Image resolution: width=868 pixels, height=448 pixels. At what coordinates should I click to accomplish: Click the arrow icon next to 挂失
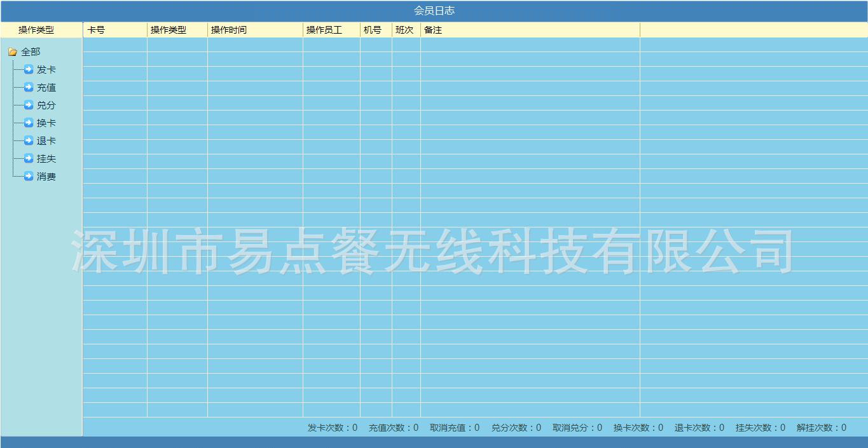pos(29,158)
